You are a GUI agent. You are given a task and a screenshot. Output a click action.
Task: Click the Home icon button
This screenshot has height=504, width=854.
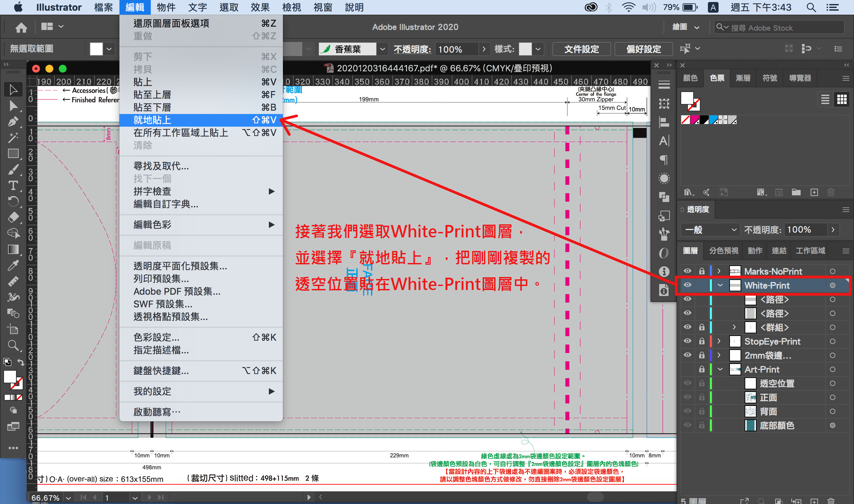tap(21, 27)
